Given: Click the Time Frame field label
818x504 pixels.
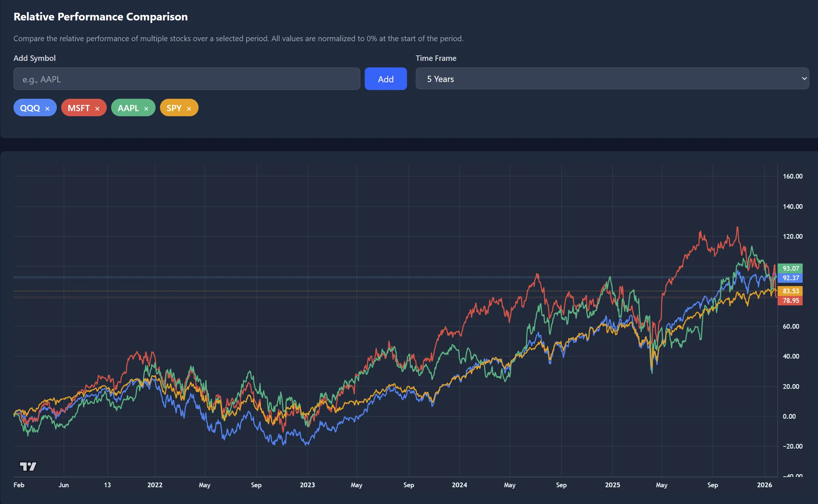Looking at the screenshot, I should [436, 58].
